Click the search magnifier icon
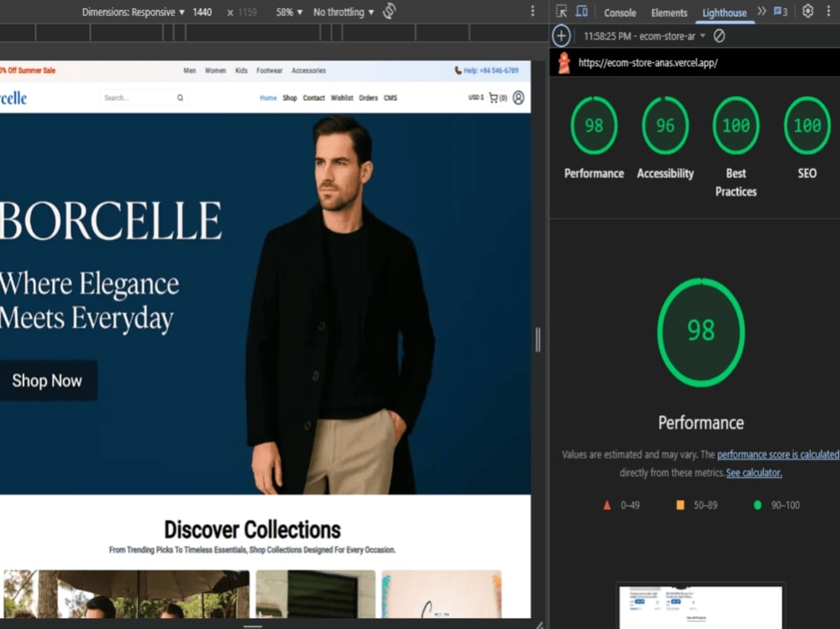This screenshot has width=840, height=629. [180, 97]
